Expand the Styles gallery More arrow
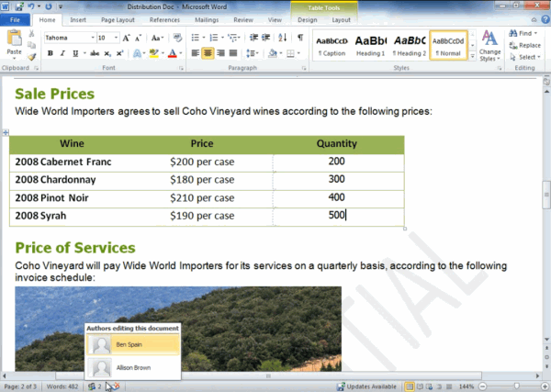This screenshot has width=551, height=392. (x=473, y=56)
